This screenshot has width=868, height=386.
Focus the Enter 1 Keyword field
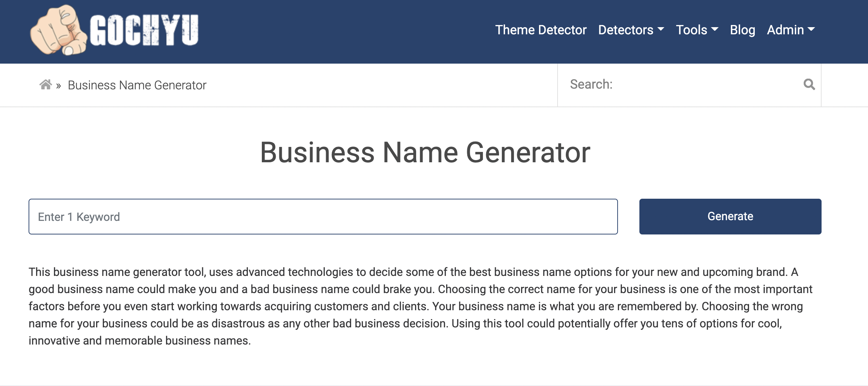(x=323, y=217)
